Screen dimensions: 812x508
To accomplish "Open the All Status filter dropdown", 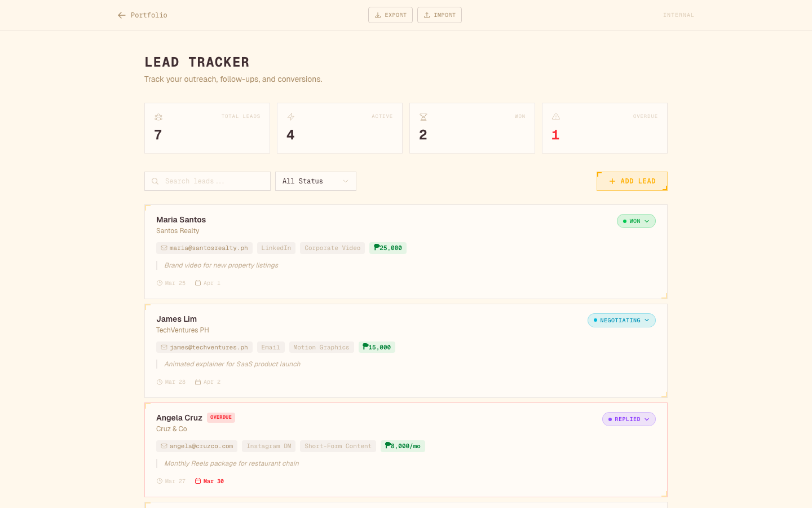I will pyautogui.click(x=316, y=181).
